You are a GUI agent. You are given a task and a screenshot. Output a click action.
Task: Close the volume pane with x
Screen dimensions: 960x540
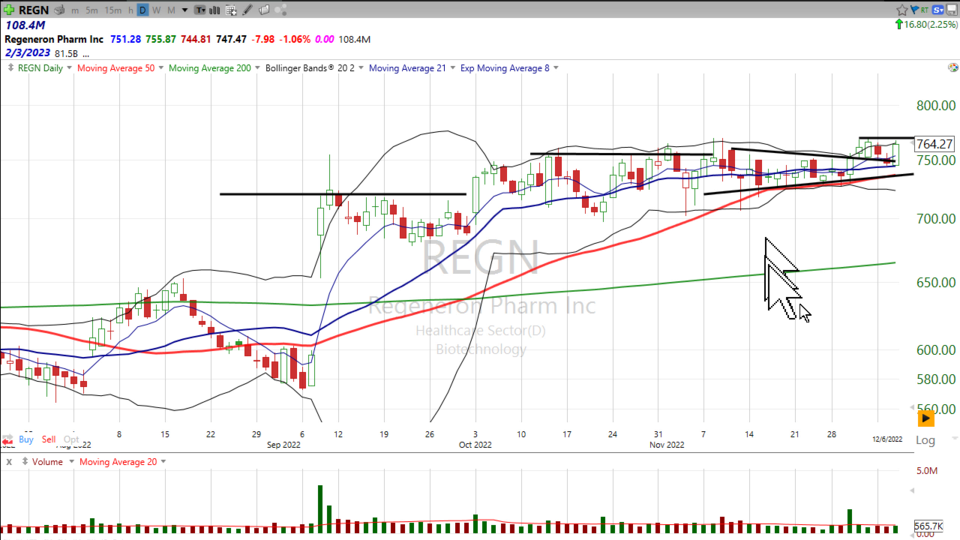(9, 462)
